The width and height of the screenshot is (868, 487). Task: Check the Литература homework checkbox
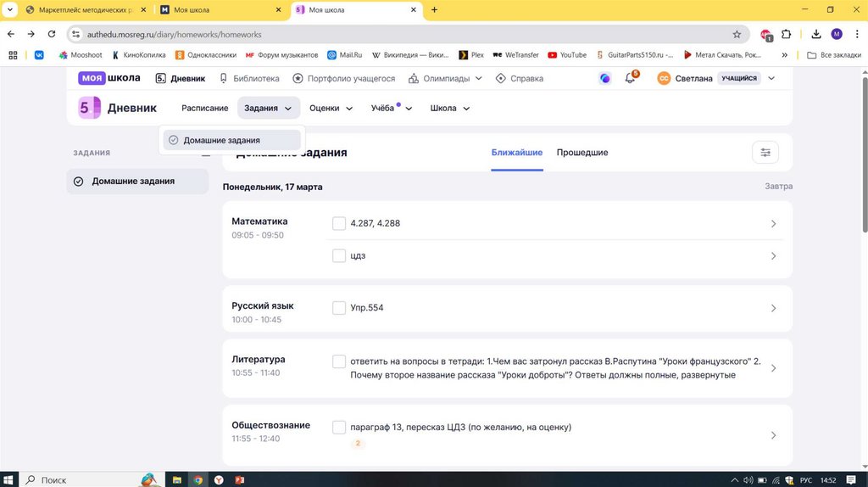point(339,361)
